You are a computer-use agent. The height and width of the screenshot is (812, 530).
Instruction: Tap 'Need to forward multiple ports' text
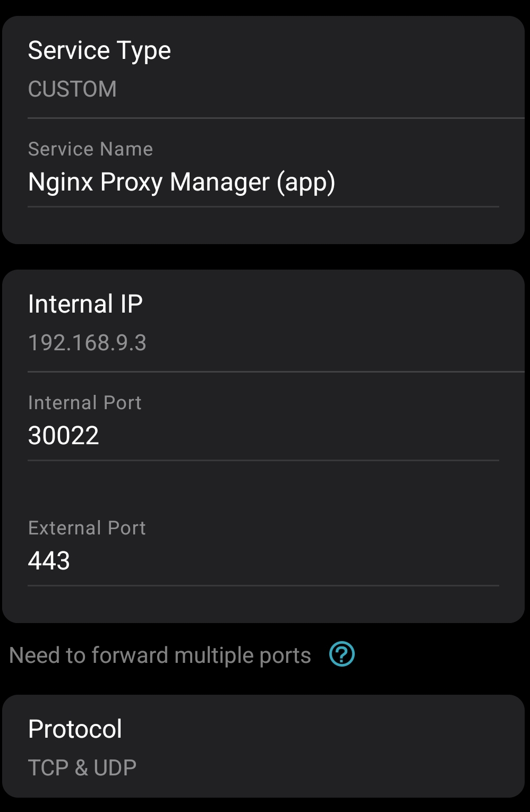(x=160, y=655)
